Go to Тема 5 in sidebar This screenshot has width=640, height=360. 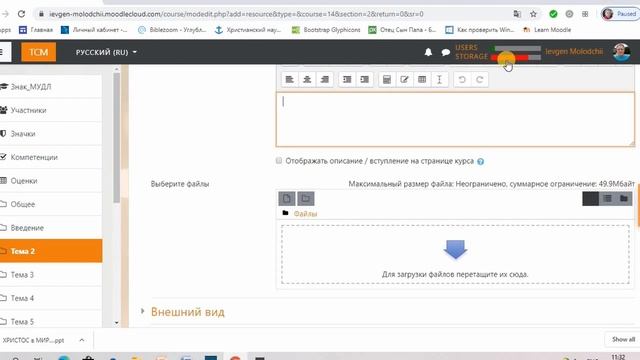click(x=50, y=322)
